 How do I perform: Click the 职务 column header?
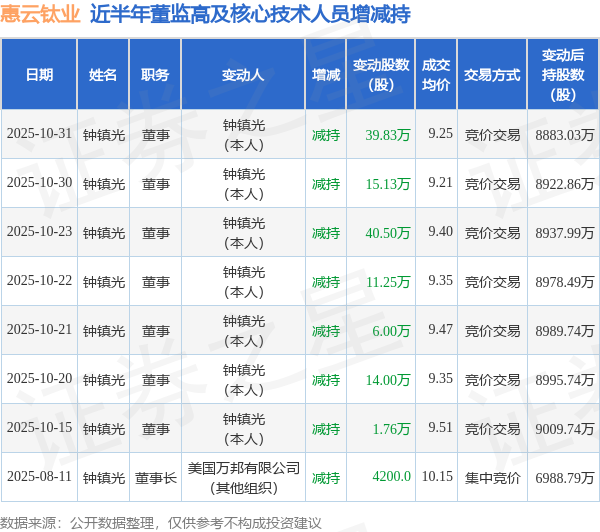click(x=155, y=74)
